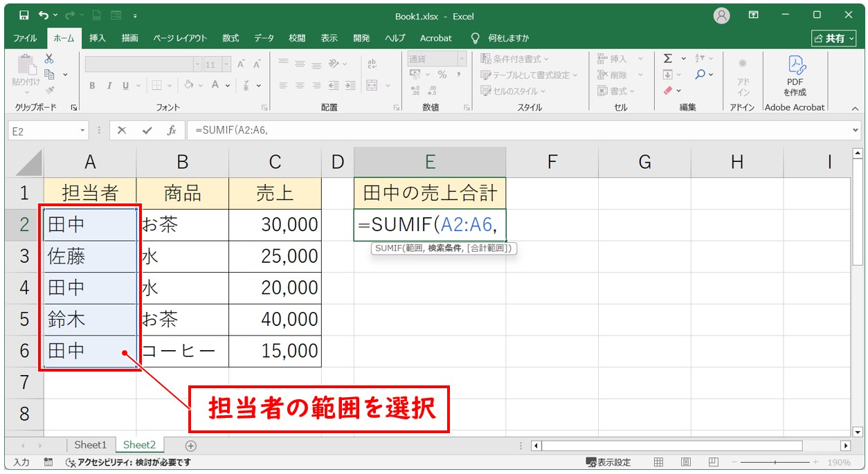Switch to Page Break Preview button
Viewport: 868px width, 474px height.
pyautogui.click(x=712, y=462)
